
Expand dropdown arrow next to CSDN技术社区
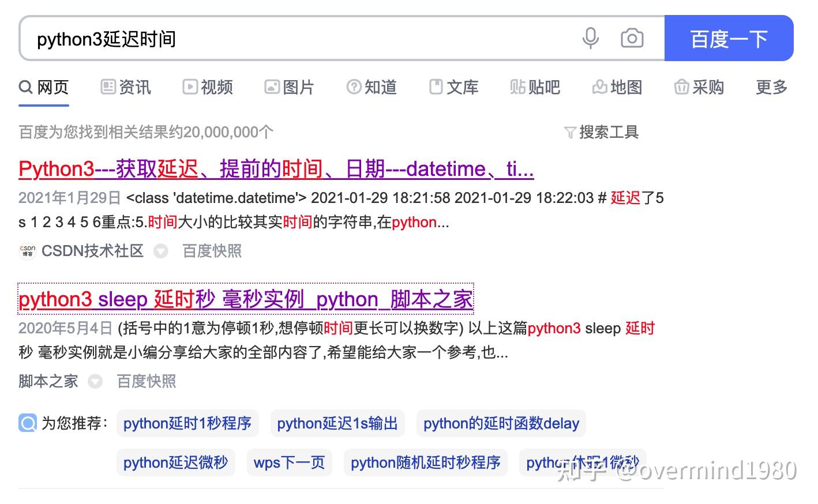[160, 251]
